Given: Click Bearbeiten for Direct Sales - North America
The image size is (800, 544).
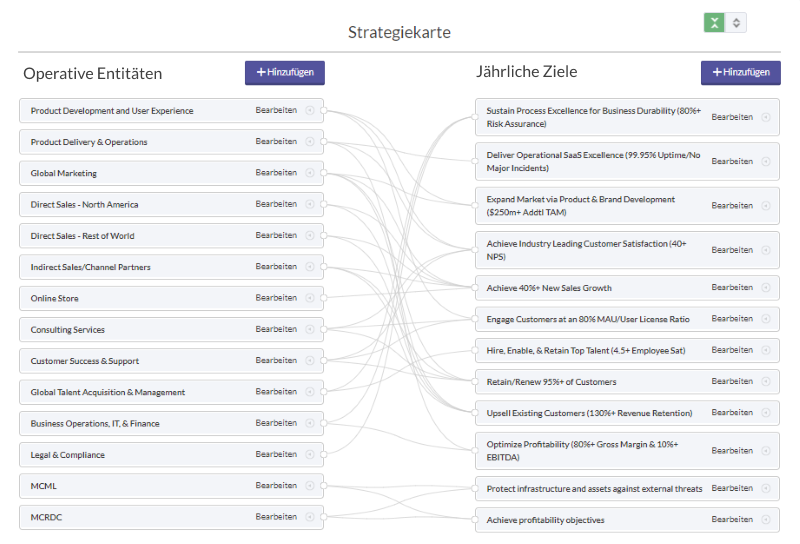Looking at the screenshot, I should click(276, 204).
